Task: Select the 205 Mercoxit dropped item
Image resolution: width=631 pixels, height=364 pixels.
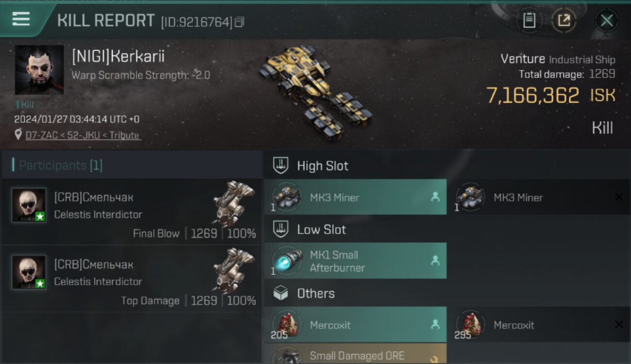Action: tap(355, 325)
